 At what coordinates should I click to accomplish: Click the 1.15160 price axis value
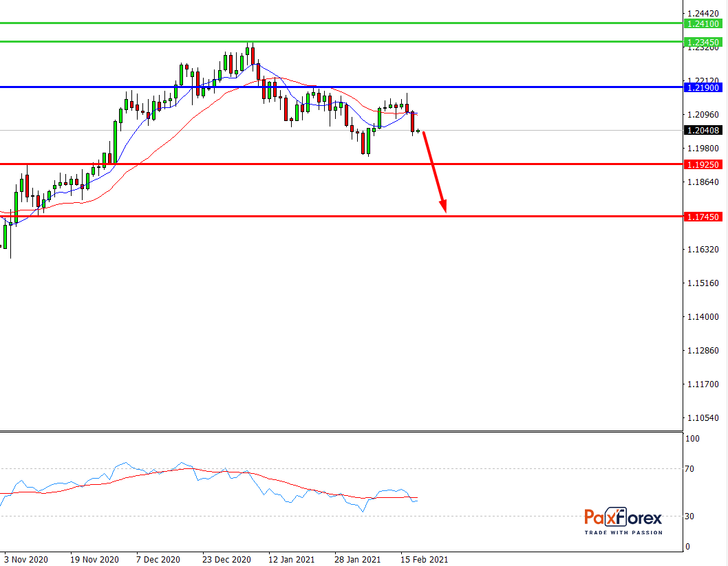(x=703, y=283)
